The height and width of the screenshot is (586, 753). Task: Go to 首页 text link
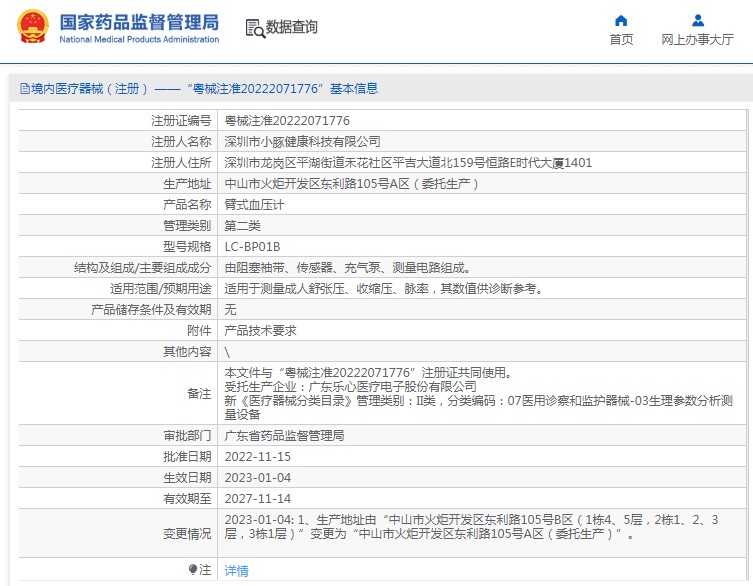tap(621, 39)
